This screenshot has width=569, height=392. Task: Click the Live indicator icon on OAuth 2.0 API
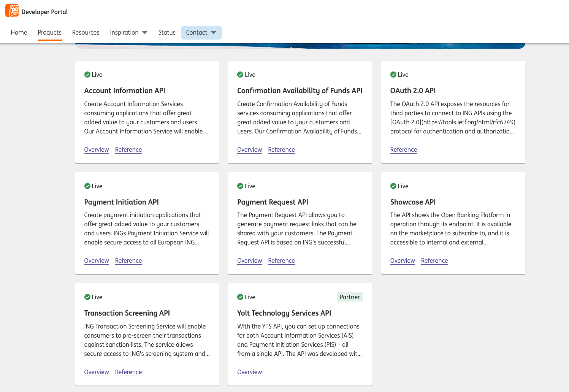393,75
